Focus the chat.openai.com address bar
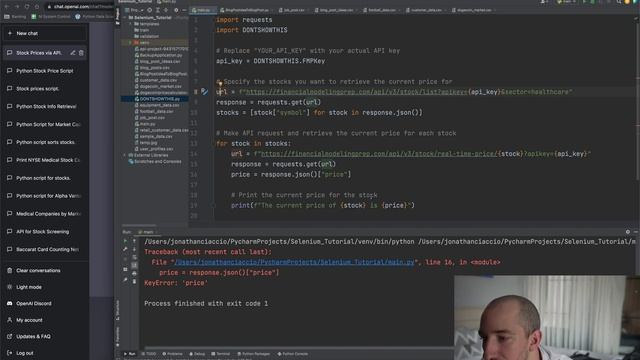Image resolution: width=640 pixels, height=360 pixels. (80, 7)
